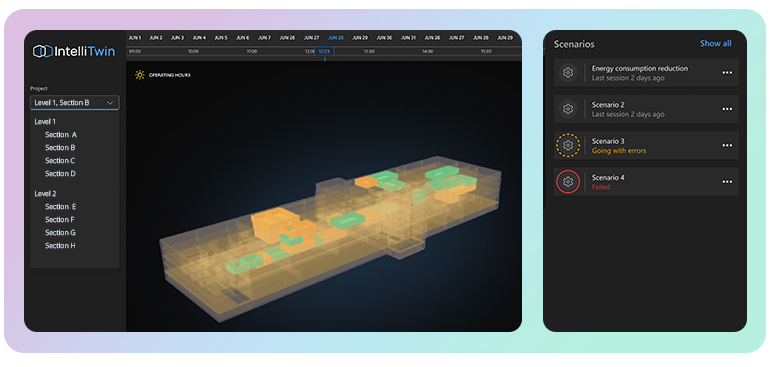Image resolution: width=770 pixels, height=367 pixels.
Task: Click the IntelliTwin logo
Action: (74, 51)
